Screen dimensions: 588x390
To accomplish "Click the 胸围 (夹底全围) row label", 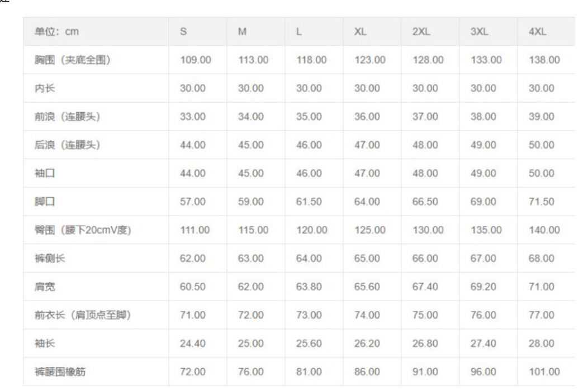I will click(x=72, y=60).
